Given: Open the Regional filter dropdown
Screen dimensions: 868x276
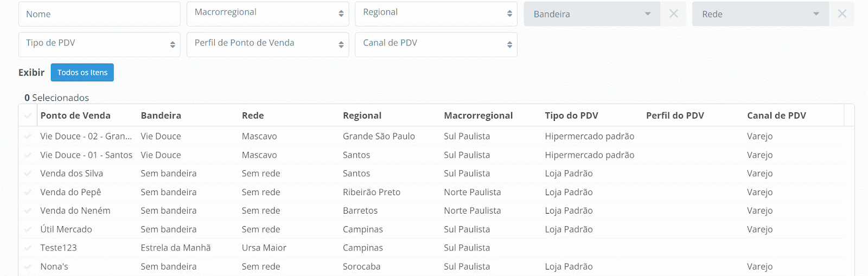Looking at the screenshot, I should 436,14.
